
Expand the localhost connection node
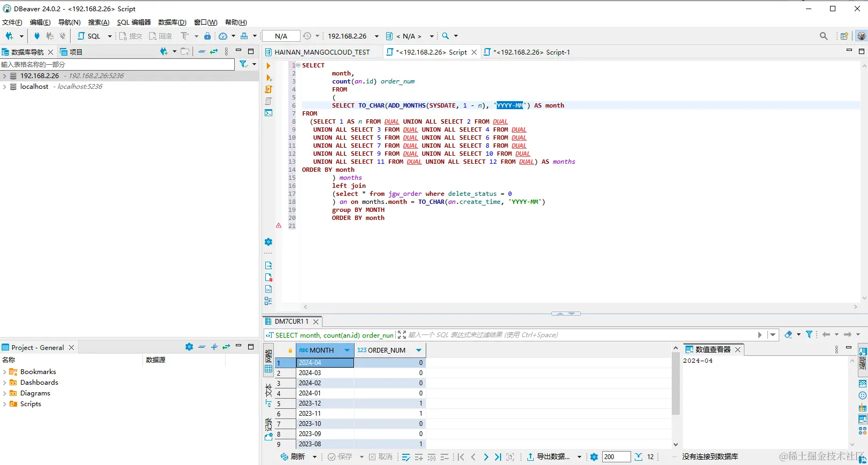(5, 87)
